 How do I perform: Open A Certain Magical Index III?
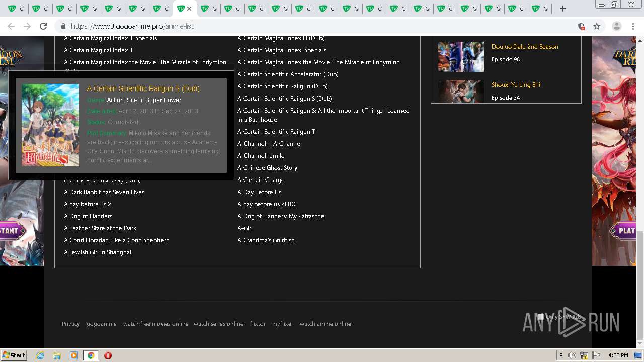(x=99, y=50)
